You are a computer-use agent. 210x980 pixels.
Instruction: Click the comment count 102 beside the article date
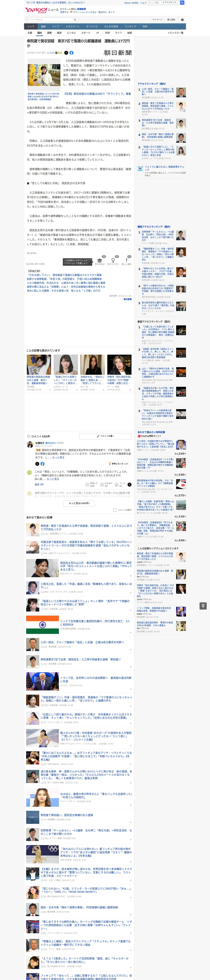pos(51,53)
